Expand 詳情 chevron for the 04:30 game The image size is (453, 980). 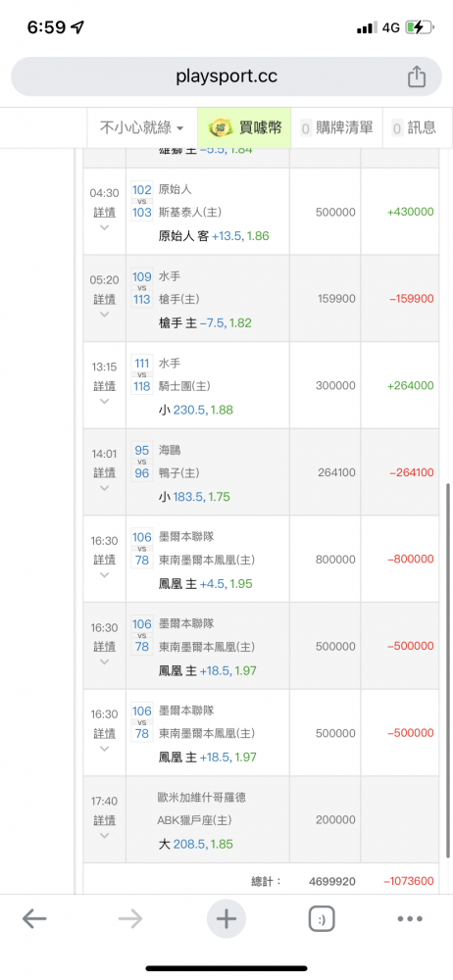[105, 227]
